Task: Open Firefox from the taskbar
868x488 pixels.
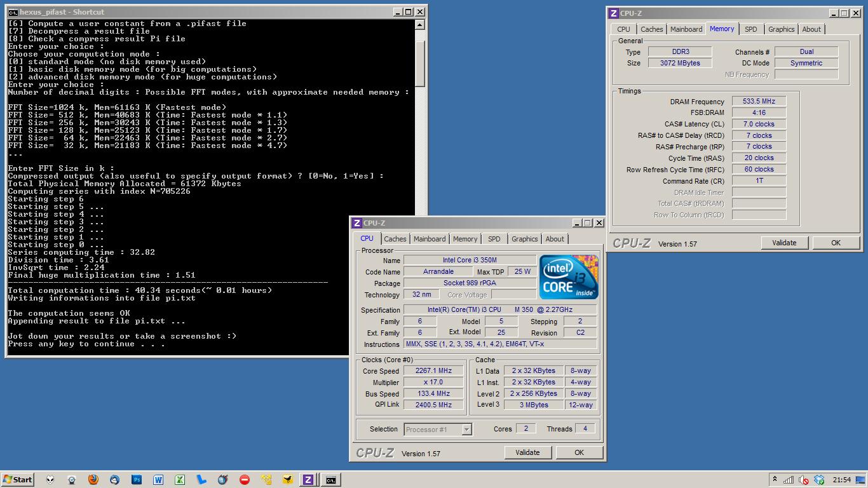Action: [93, 480]
